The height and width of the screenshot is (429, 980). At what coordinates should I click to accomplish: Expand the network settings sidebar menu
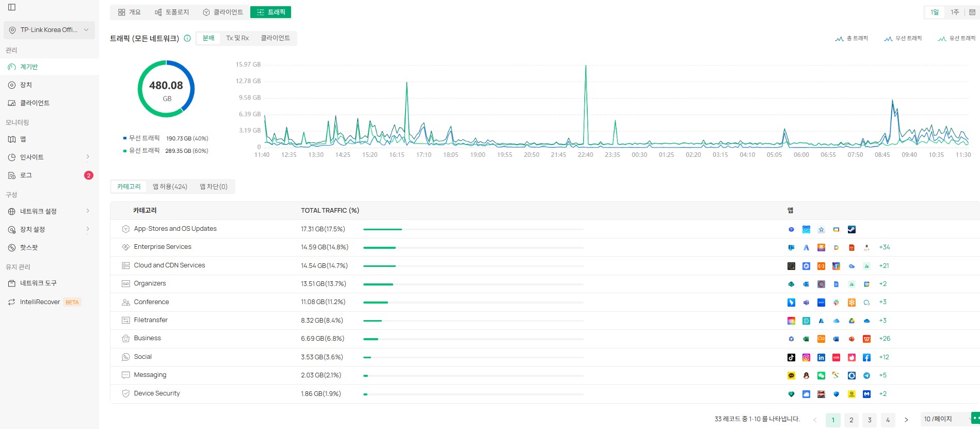click(49, 211)
